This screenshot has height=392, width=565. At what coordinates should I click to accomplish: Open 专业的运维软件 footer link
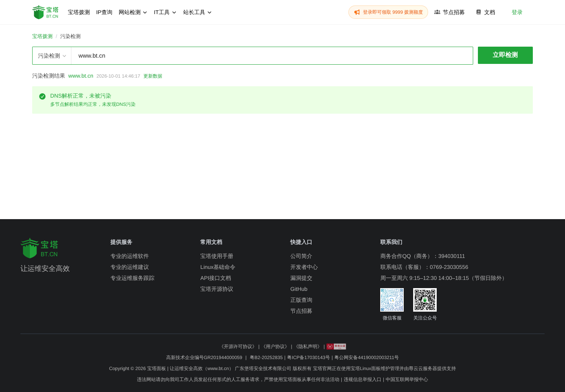[129, 256]
